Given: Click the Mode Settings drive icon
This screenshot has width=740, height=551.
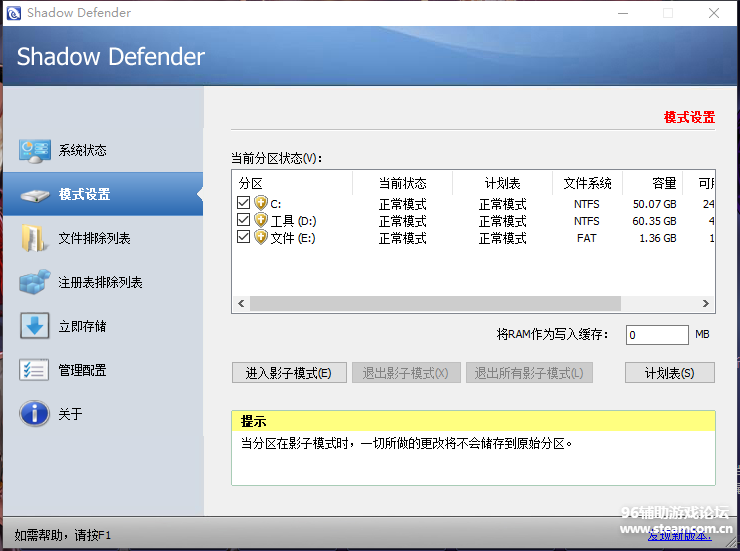Looking at the screenshot, I should click(x=34, y=195).
